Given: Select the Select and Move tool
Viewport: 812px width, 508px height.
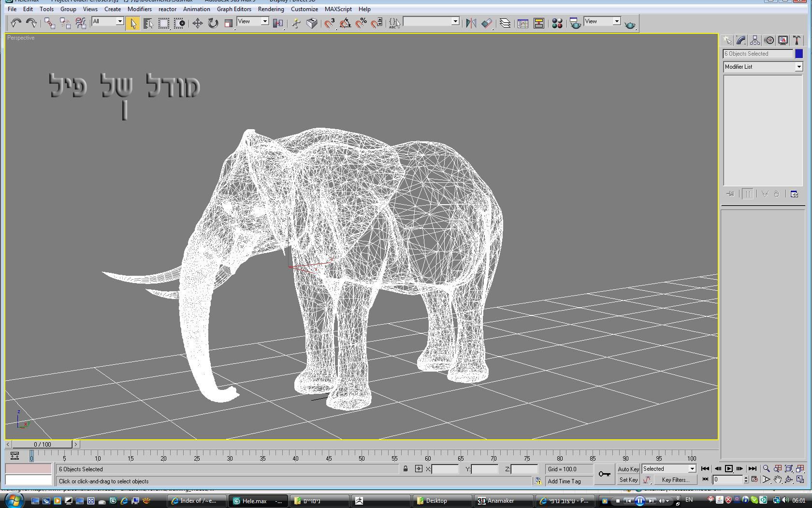Looking at the screenshot, I should (x=197, y=23).
